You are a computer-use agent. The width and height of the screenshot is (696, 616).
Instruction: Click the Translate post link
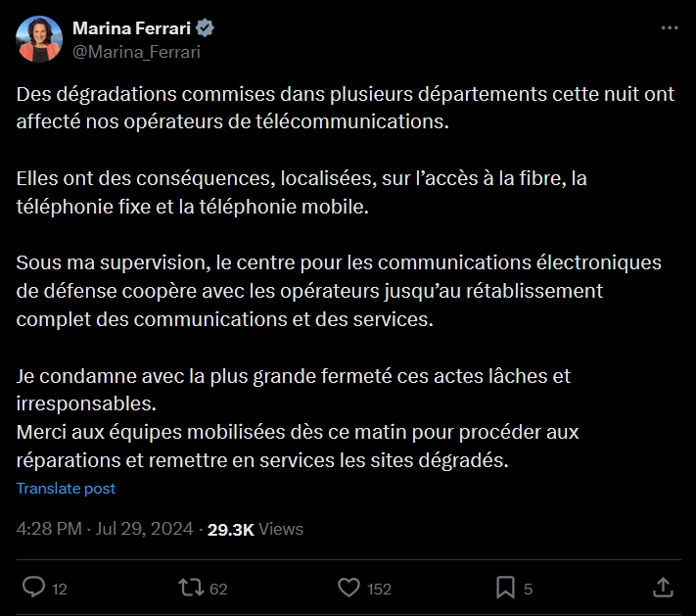pos(66,488)
